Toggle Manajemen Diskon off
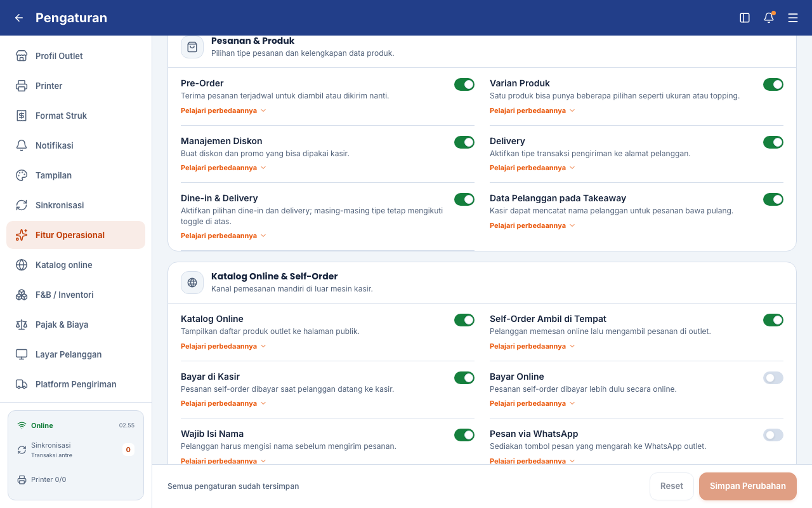The width and height of the screenshot is (812, 508). pyautogui.click(x=464, y=142)
